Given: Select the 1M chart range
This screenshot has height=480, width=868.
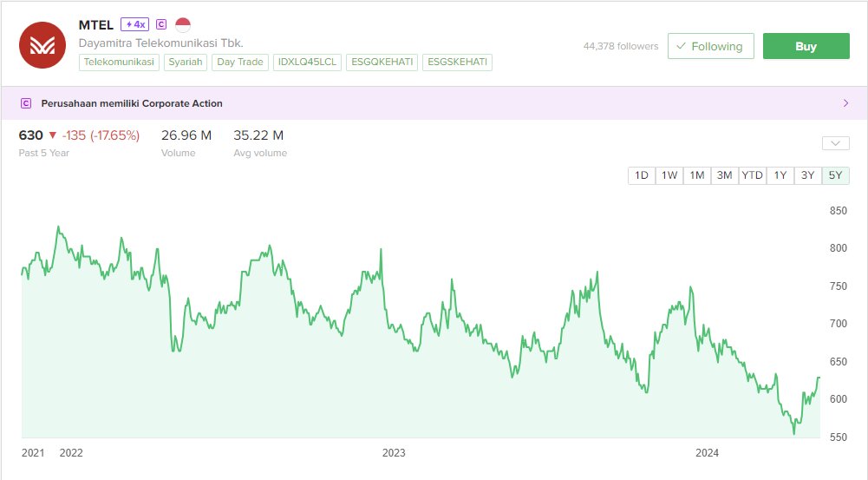Looking at the screenshot, I should click(697, 175).
